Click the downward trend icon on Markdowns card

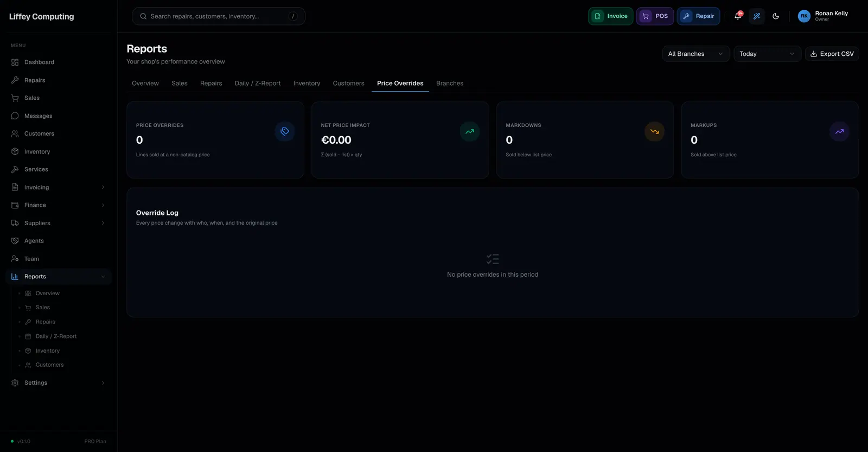point(654,131)
